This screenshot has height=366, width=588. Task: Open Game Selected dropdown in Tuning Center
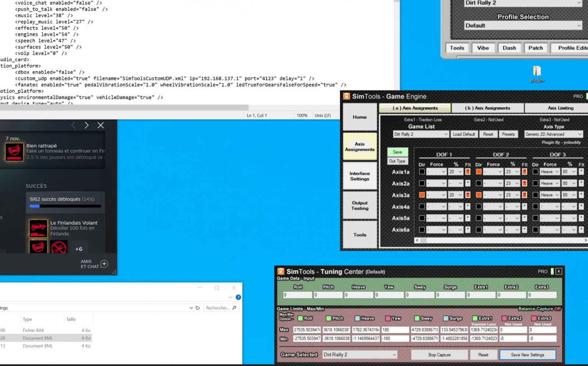pyautogui.click(x=360, y=355)
